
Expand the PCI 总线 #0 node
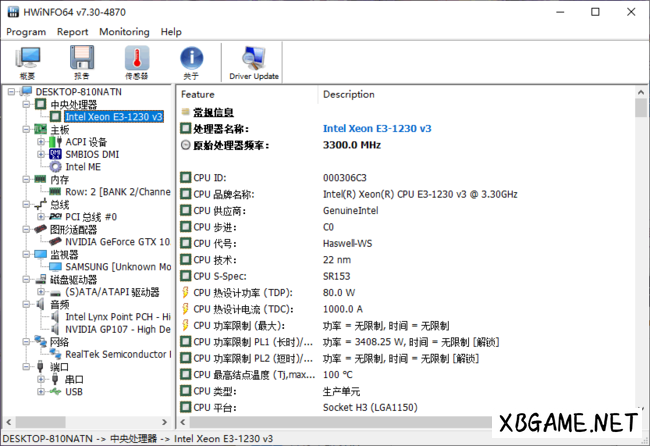[41, 217]
